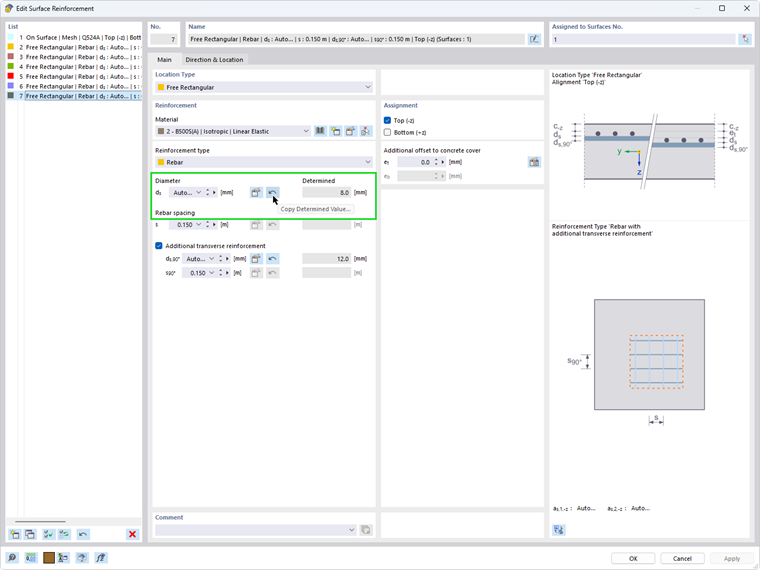Click the copy item icon in list toolbar
Image resolution: width=760 pixels, height=570 pixels.
pyautogui.click(x=30, y=534)
